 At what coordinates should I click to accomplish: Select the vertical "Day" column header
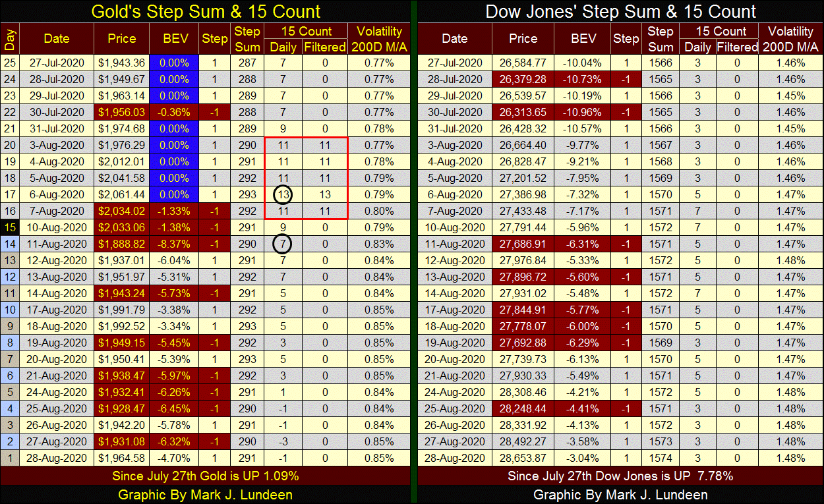click(x=9, y=39)
